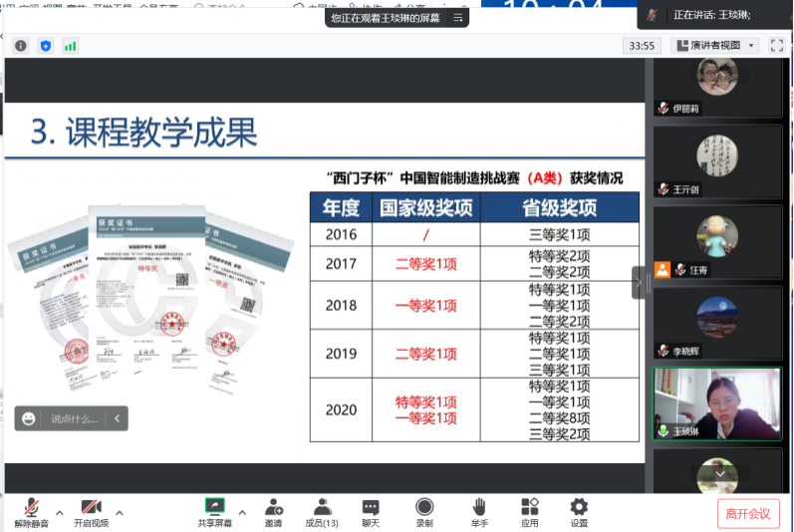Viewport: 794px width, 532px height.
Task: Open the 演讲者视图 view layout dropdown
Action: click(x=715, y=45)
